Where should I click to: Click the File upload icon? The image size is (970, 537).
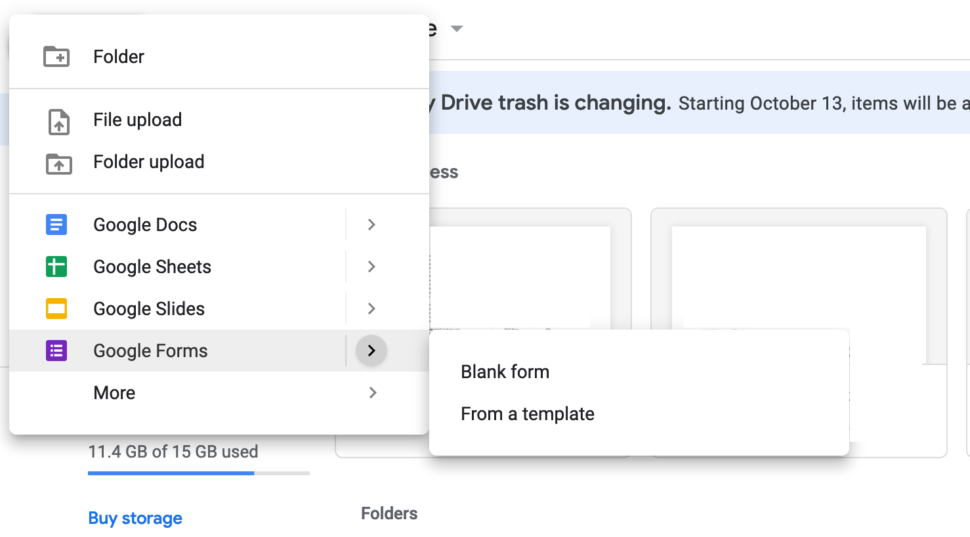(x=59, y=121)
